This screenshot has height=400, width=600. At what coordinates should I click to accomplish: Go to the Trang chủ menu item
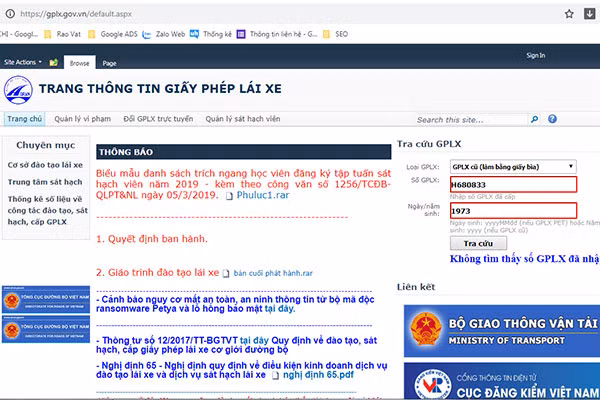point(24,119)
